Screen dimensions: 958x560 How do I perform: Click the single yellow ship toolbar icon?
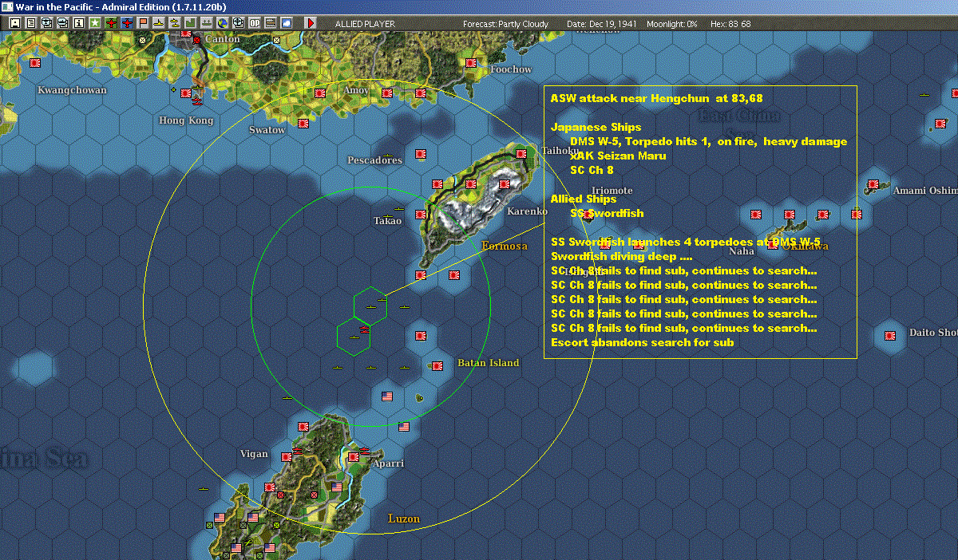[159, 23]
